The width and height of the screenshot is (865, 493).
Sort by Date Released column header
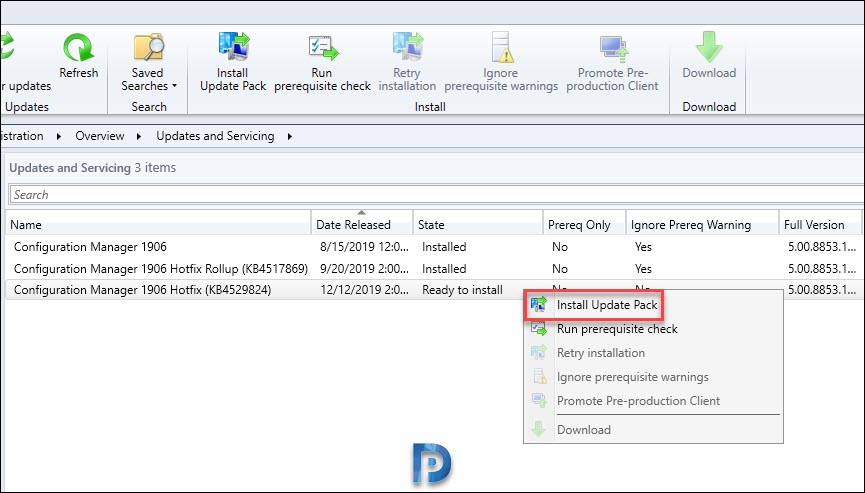362,224
